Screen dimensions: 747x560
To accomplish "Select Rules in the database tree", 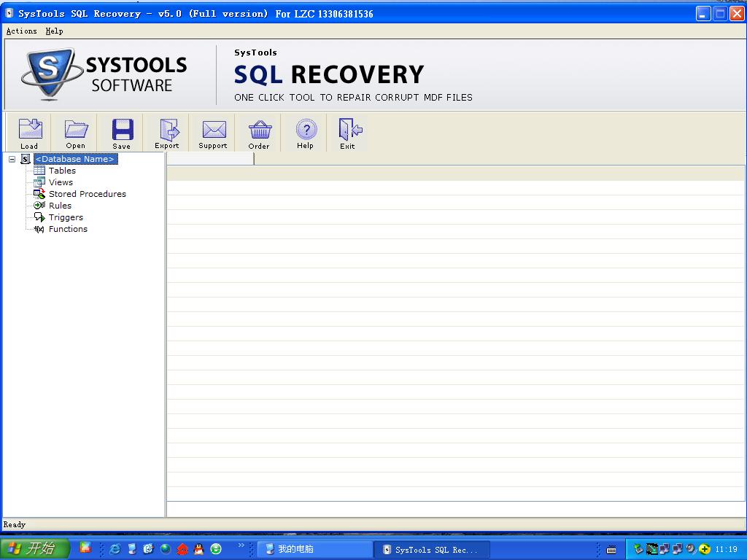I will 60,206.
